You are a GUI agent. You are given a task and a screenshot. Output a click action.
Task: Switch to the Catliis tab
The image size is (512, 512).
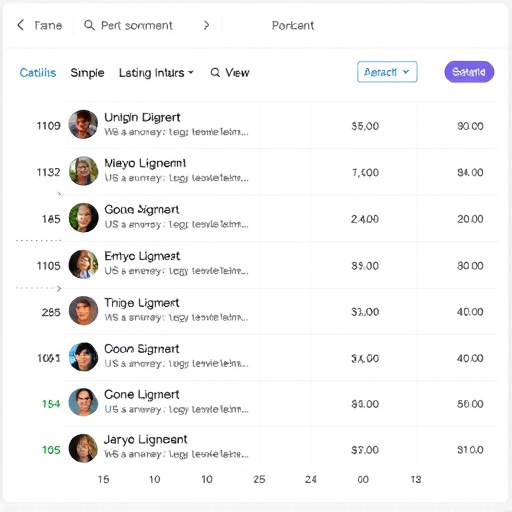(x=38, y=72)
